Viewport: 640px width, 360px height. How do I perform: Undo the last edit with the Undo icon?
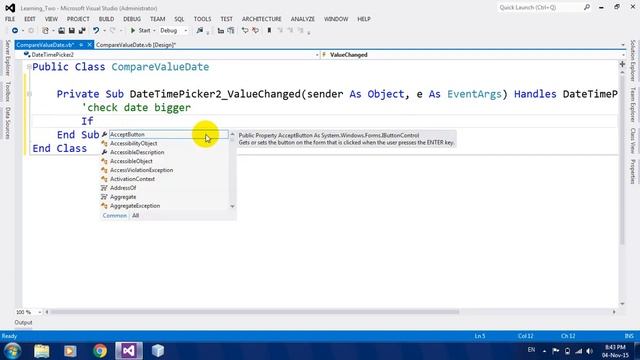[x=96, y=31]
